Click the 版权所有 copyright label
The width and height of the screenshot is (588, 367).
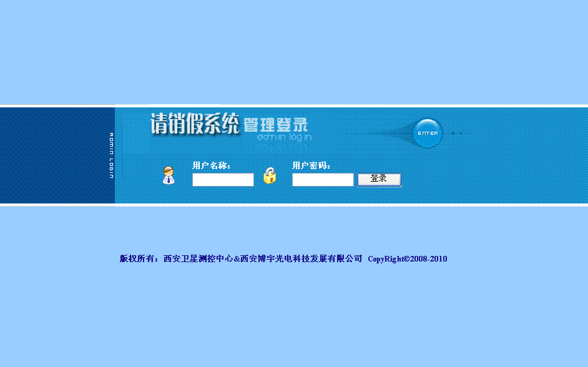(x=140, y=258)
